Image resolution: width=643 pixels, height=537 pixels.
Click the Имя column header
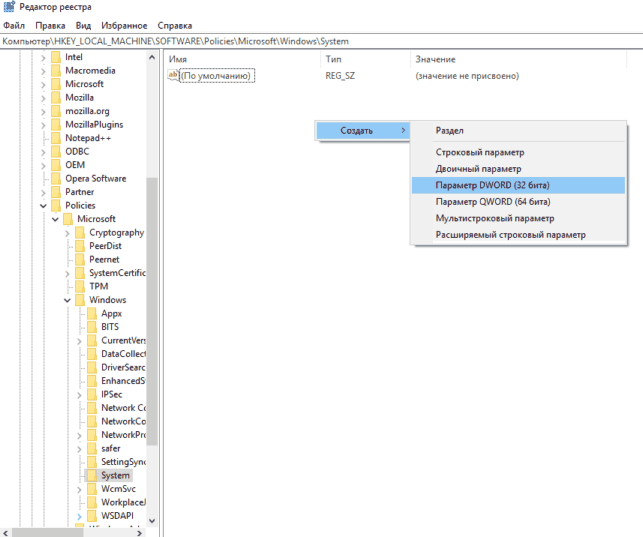point(243,59)
